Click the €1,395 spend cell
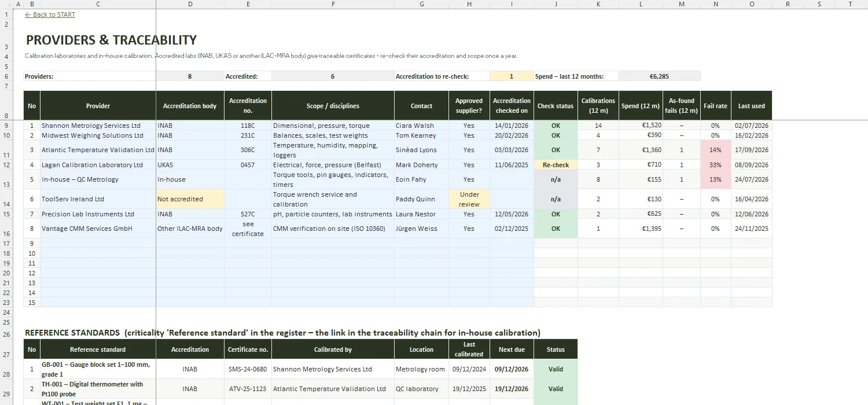This screenshot has height=405, width=868. pos(641,229)
